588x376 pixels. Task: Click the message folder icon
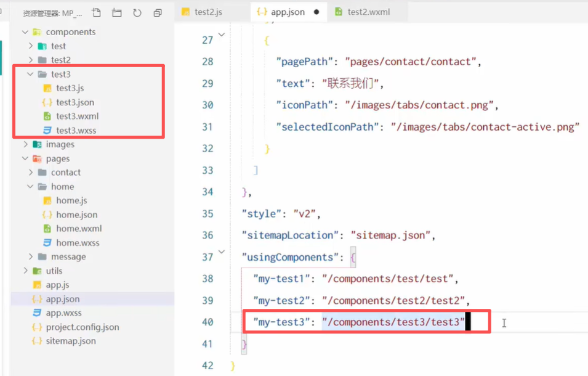click(x=42, y=256)
